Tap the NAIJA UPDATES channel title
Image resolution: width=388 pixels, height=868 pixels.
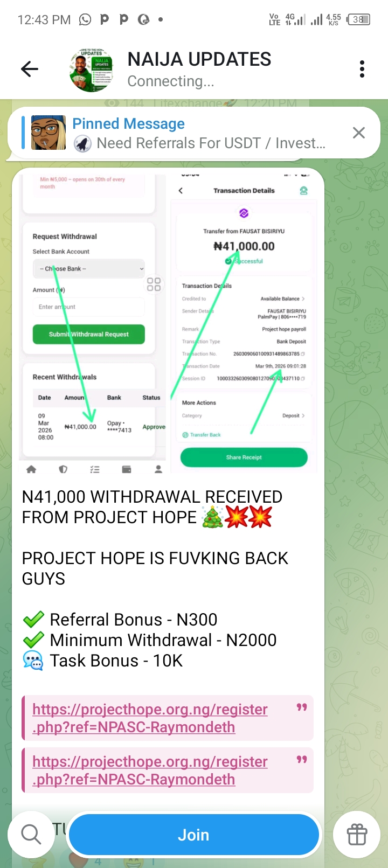point(199,59)
